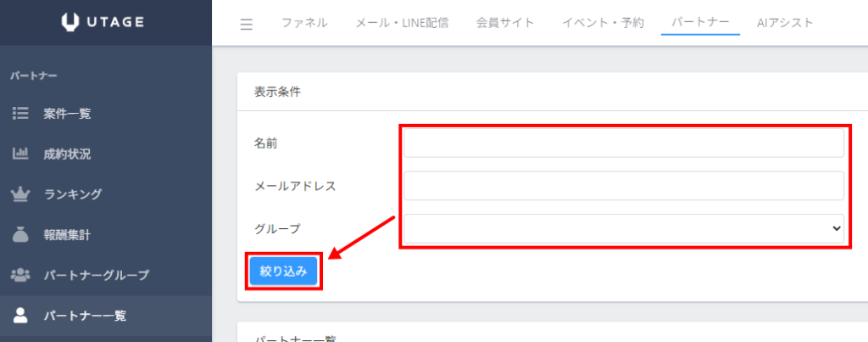
Task: Switch to the ファネル tab
Action: coord(304,23)
